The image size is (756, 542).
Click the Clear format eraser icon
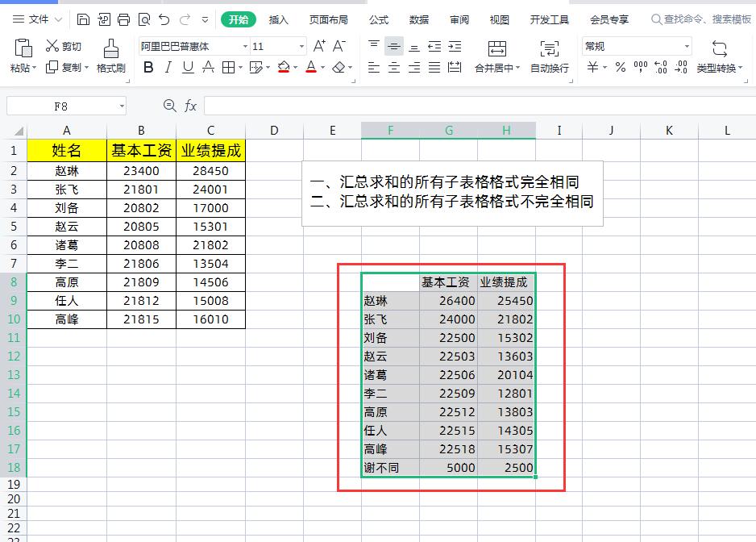[339, 67]
